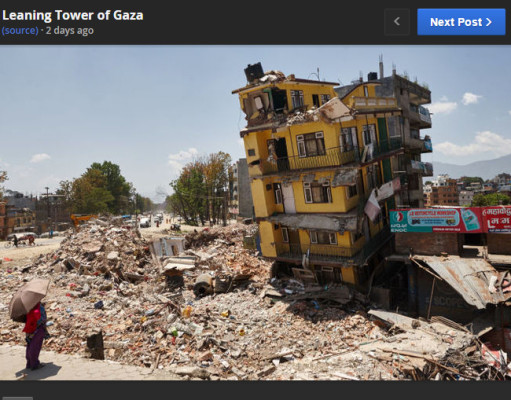Select the title Leaning Tower of Gaza
This screenshot has width=511, height=400.
(x=73, y=15)
